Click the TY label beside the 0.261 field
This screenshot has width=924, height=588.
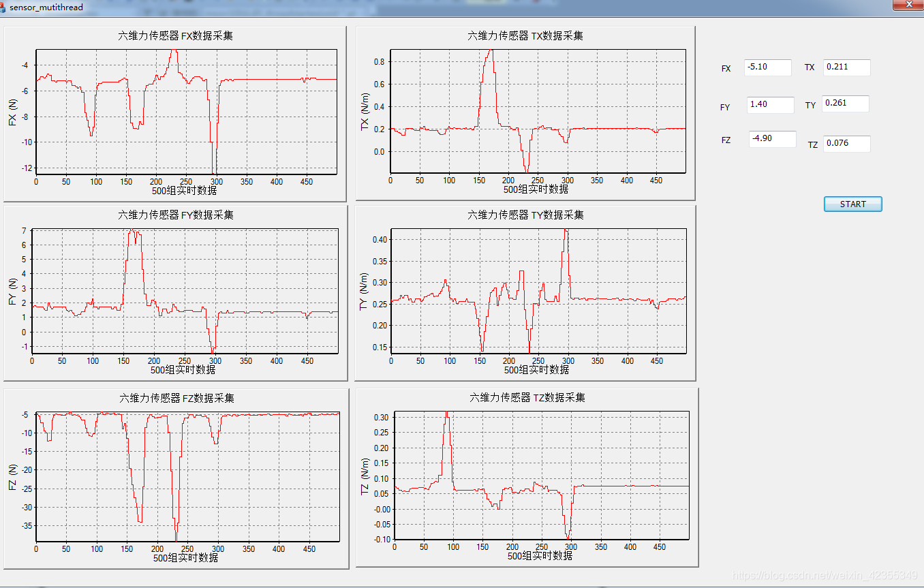[x=810, y=106]
